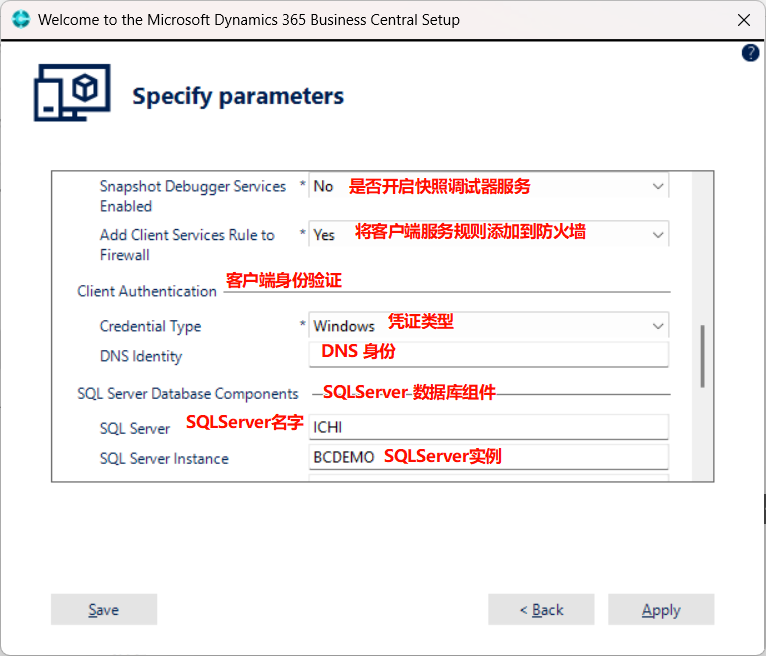Click the SQL Server Instance field with BCDEMO
The width and height of the screenshot is (766, 656).
[x=489, y=457]
